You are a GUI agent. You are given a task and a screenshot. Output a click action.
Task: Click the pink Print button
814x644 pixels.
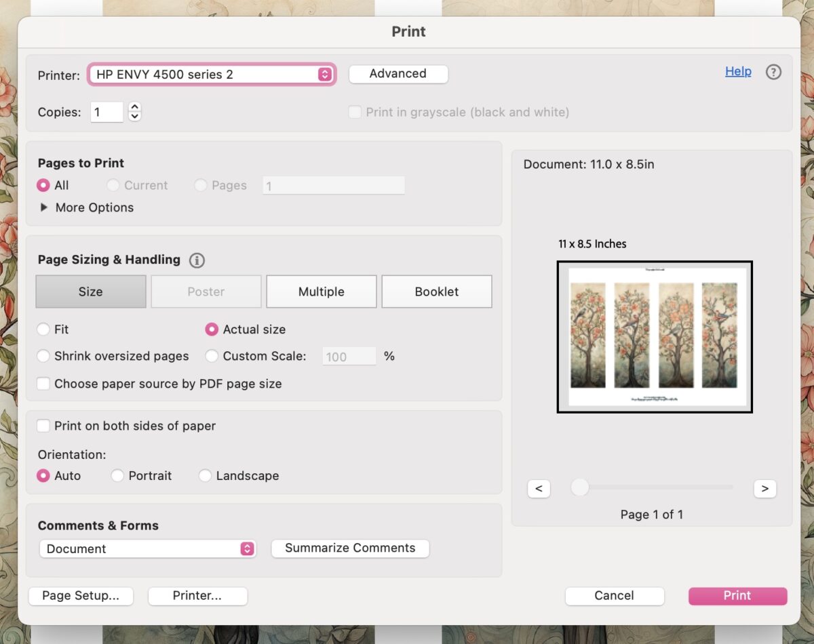[x=737, y=596]
